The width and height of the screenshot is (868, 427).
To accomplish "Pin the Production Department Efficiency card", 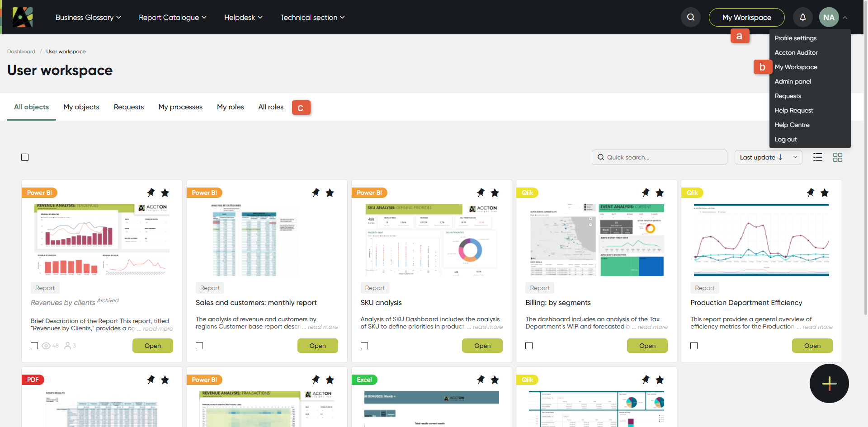I will (x=811, y=192).
